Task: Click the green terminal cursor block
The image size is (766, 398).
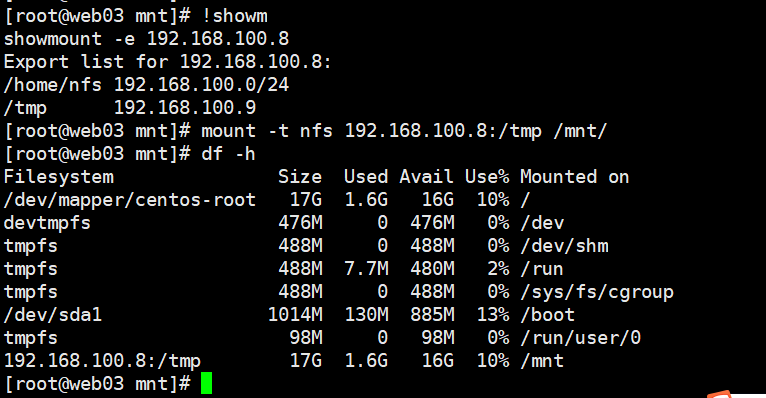Action: coord(206,383)
